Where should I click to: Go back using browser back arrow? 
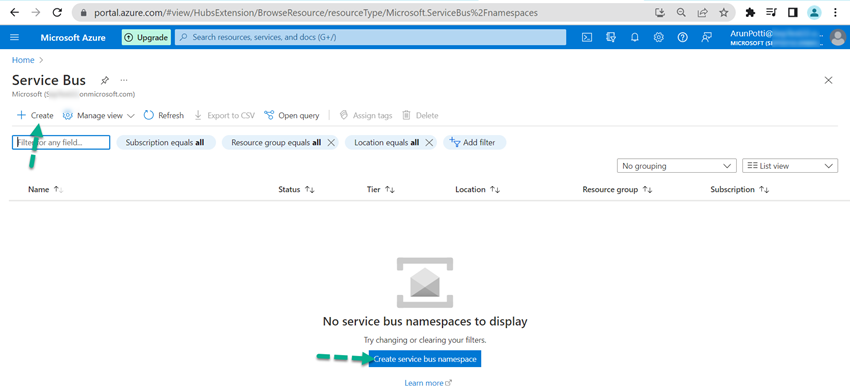14,12
